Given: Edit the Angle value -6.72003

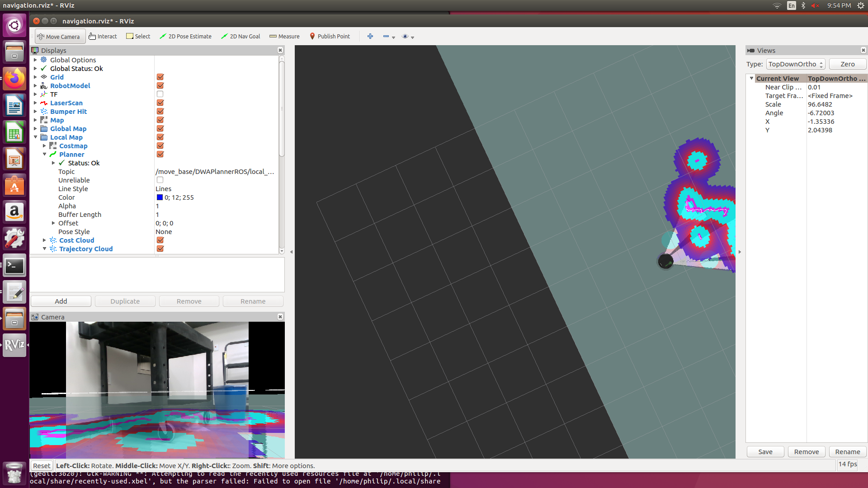Looking at the screenshot, I should (x=836, y=113).
